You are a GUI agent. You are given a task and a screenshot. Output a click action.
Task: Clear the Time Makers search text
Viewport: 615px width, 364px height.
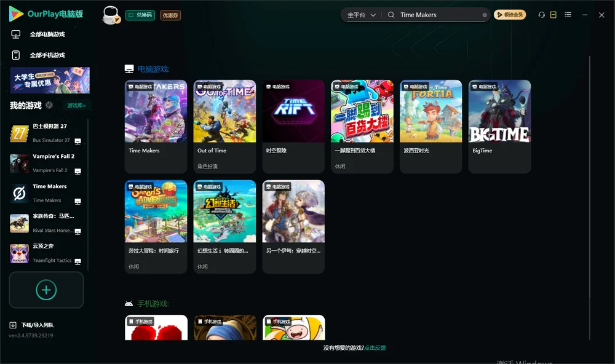(485, 15)
